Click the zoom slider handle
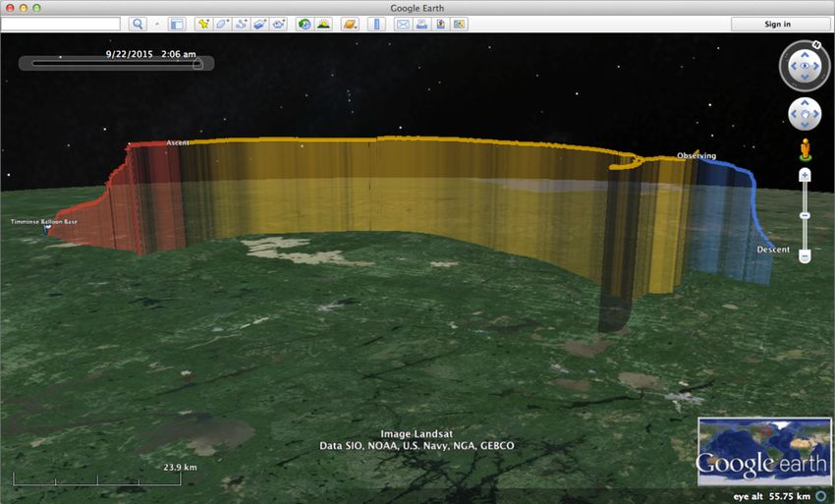 tap(805, 215)
